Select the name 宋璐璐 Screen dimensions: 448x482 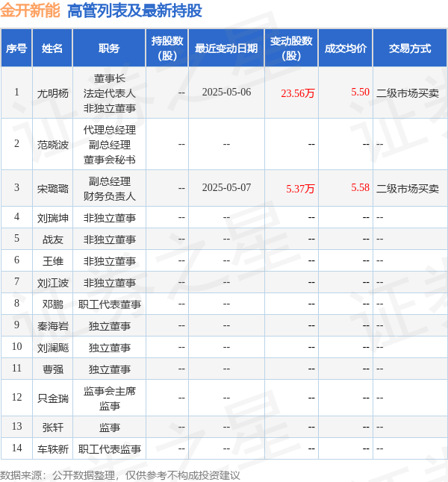[x=52, y=189]
